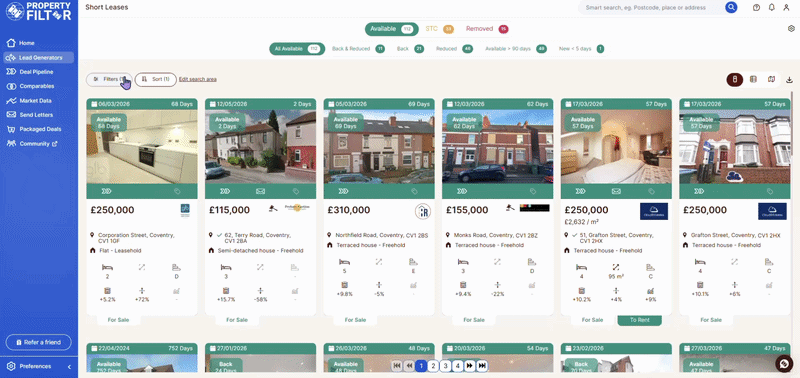Click the house icon beside Flat - Leasehold
Image resolution: width=800 pixels, height=378 pixels.
click(x=93, y=251)
